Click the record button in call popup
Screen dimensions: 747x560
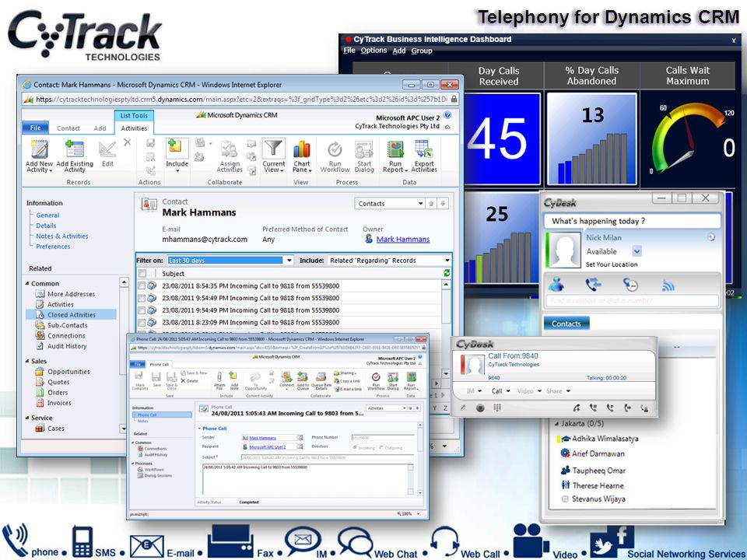pyautogui.click(x=480, y=408)
